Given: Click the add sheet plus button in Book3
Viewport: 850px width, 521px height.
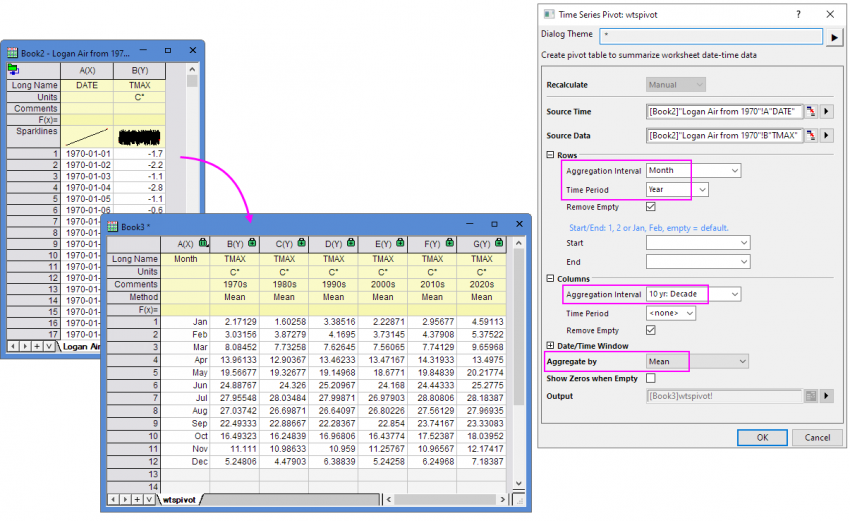Looking at the screenshot, I should (x=135, y=499).
